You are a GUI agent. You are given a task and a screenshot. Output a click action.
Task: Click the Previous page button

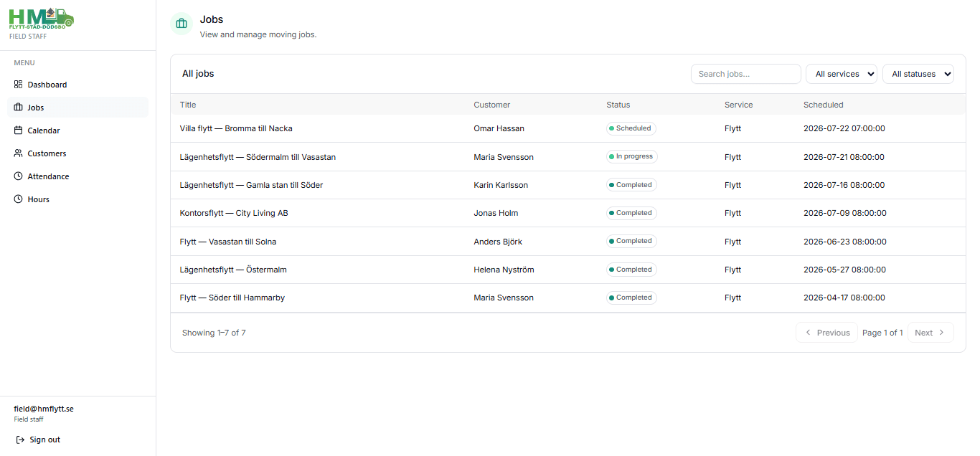click(826, 333)
